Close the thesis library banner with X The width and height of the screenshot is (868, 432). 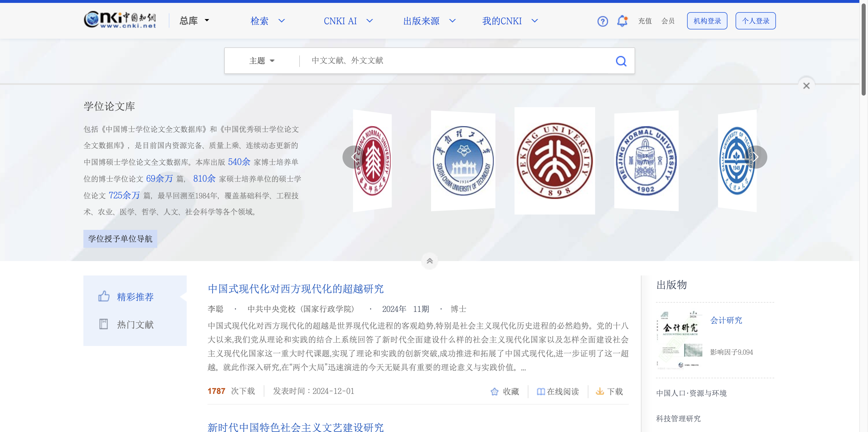(x=806, y=86)
